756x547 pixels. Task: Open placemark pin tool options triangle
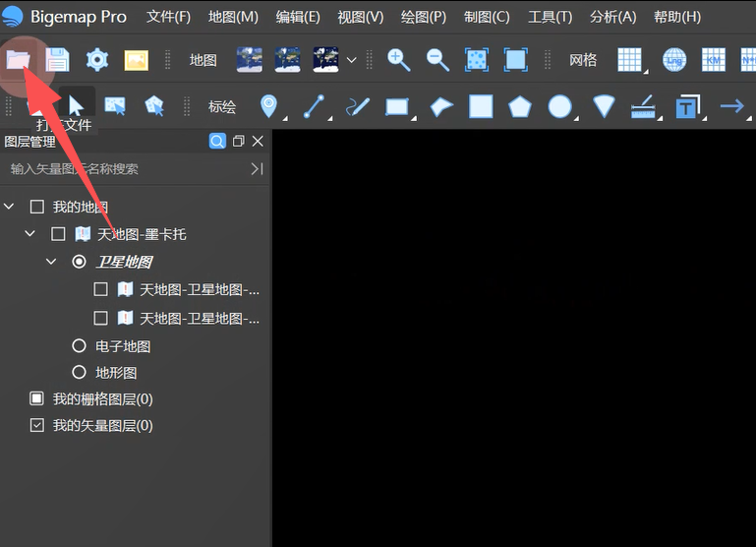pos(285,118)
